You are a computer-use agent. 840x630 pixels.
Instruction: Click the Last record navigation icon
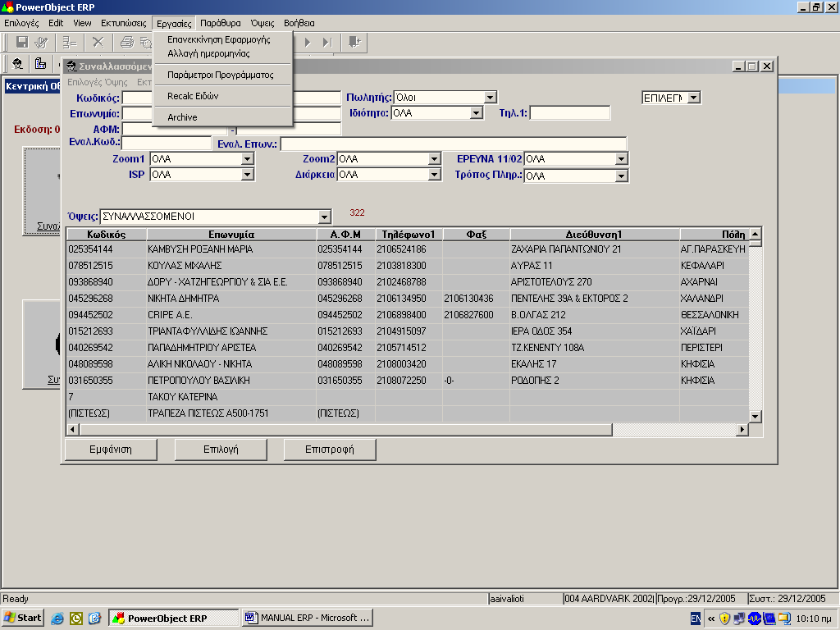[x=327, y=42]
